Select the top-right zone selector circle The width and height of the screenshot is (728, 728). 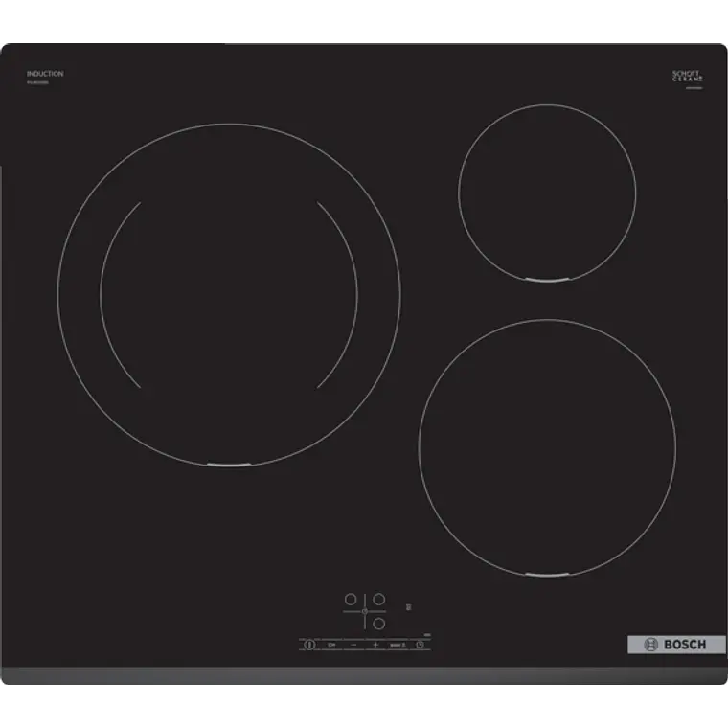point(379,600)
